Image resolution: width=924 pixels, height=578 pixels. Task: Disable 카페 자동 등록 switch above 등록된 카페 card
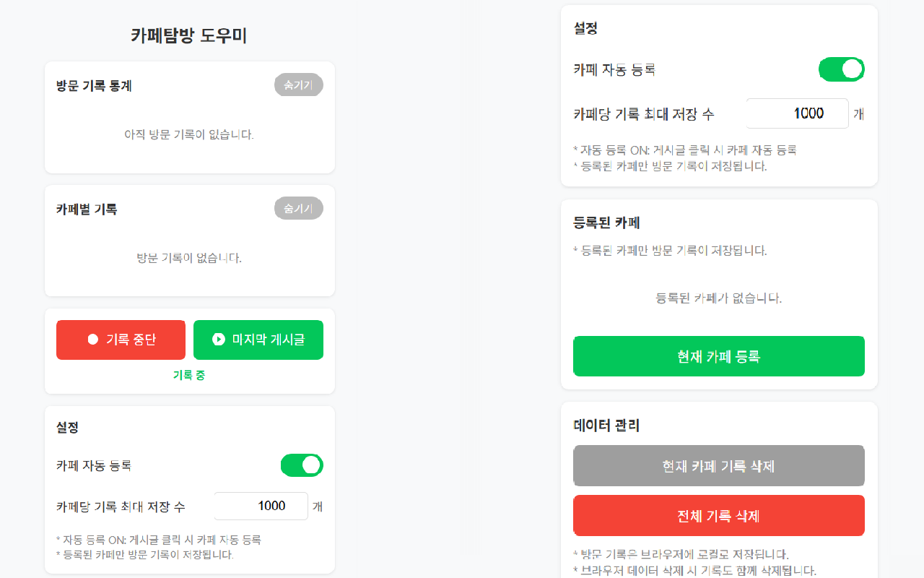click(x=841, y=69)
